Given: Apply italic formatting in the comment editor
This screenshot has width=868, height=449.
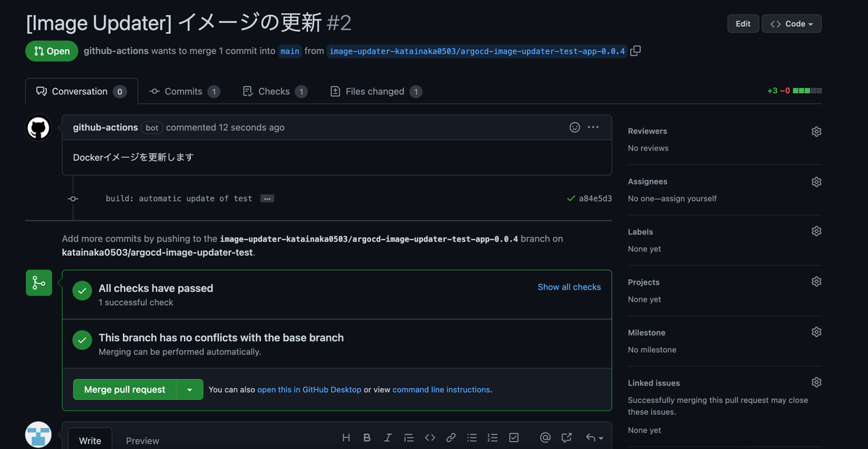Looking at the screenshot, I should pyautogui.click(x=388, y=437).
